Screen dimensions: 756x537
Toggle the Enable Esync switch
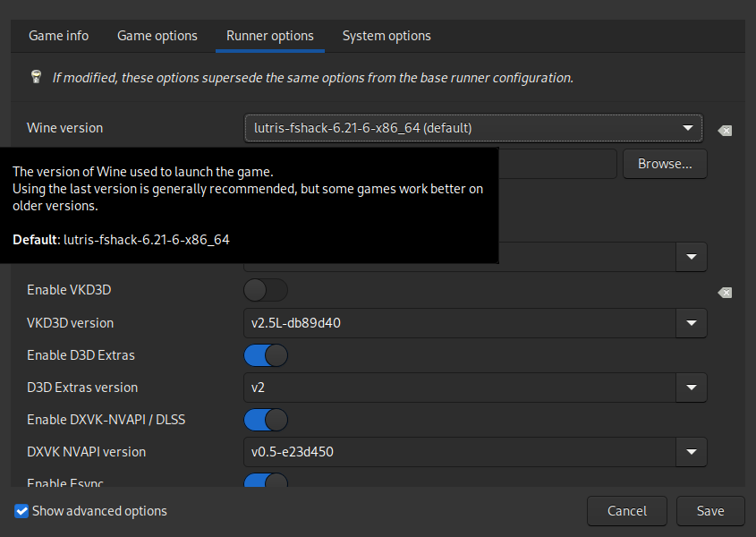266,482
